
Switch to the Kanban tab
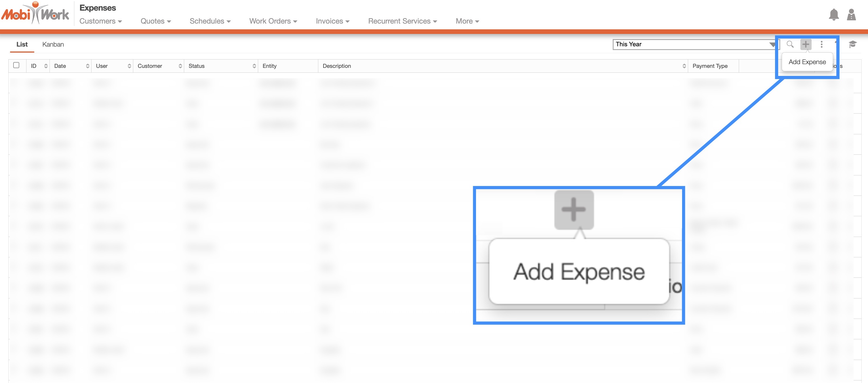pyautogui.click(x=53, y=45)
